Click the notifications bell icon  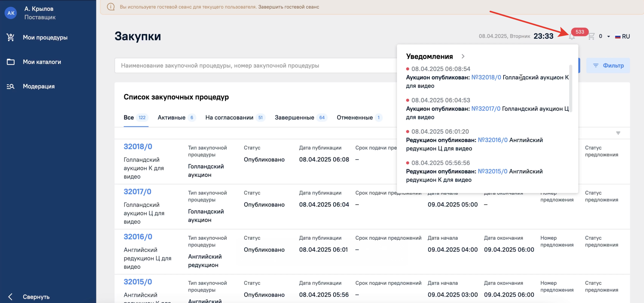(x=572, y=37)
